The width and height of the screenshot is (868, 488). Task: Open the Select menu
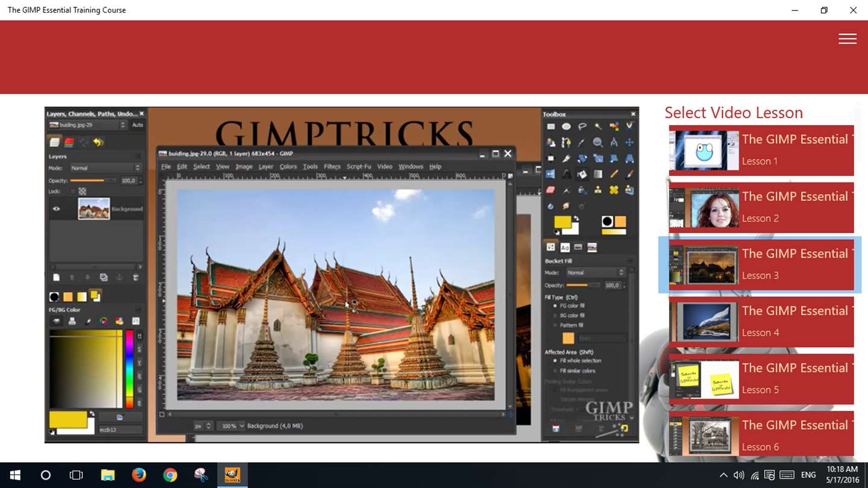coord(201,166)
